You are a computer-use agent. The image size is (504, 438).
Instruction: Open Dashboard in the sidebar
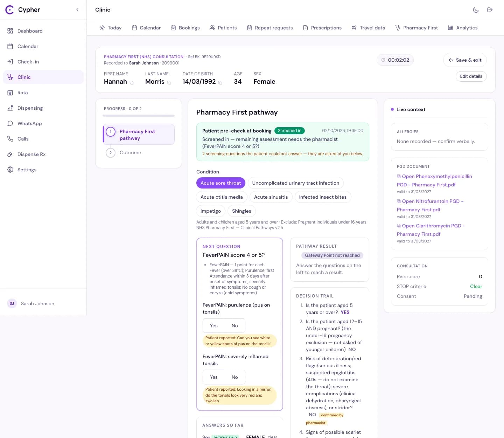pyautogui.click(x=43, y=31)
